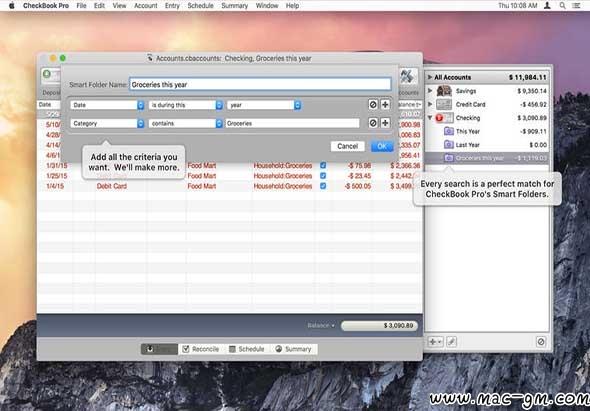Screen dimensions: 590x411
Task: Add a criteria row after the Date row
Action: point(385,105)
